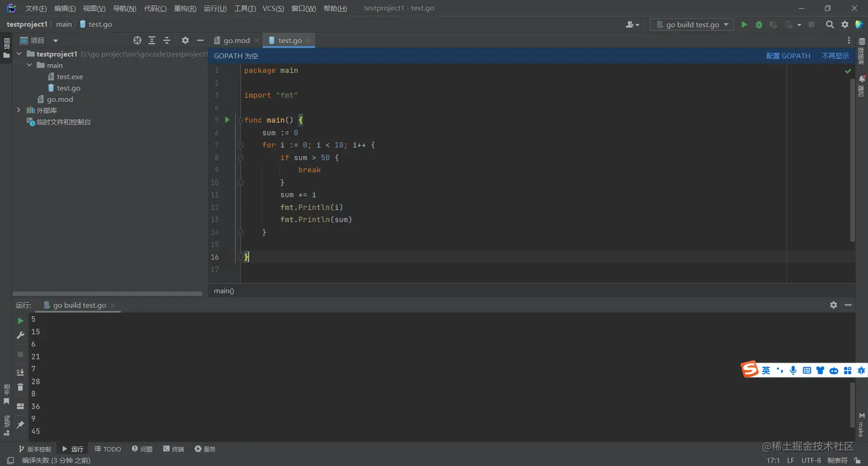Open the run configuration dropdown
This screenshot has width=868, height=466.
692,25
